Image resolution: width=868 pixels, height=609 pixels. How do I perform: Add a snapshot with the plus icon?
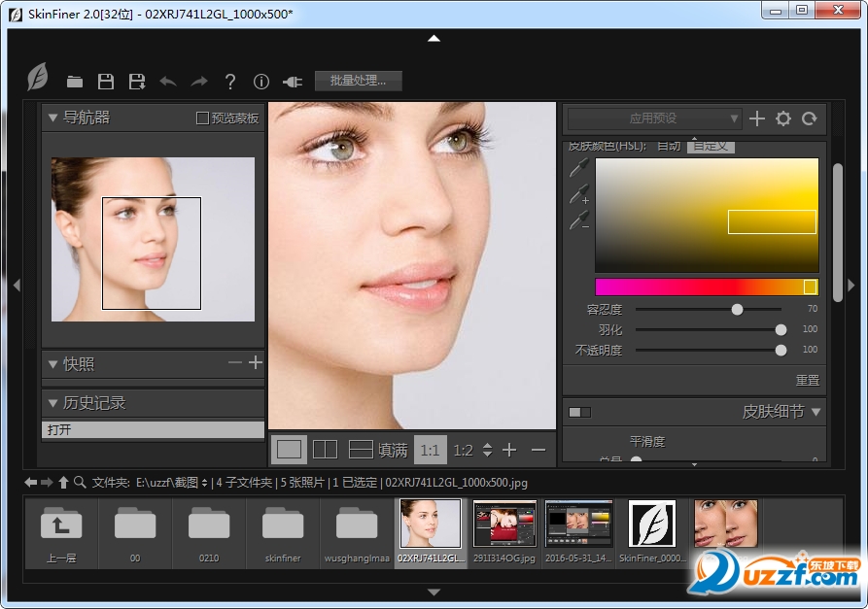point(256,363)
